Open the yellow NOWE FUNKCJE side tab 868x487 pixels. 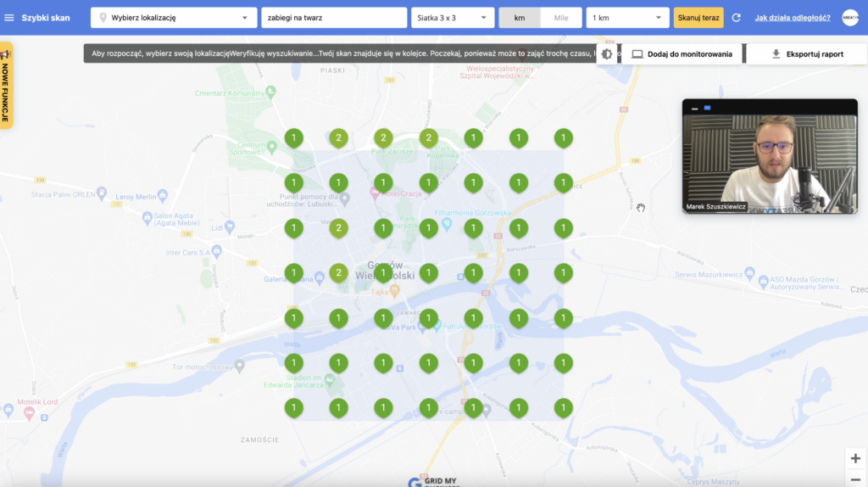pyautogui.click(x=6, y=85)
